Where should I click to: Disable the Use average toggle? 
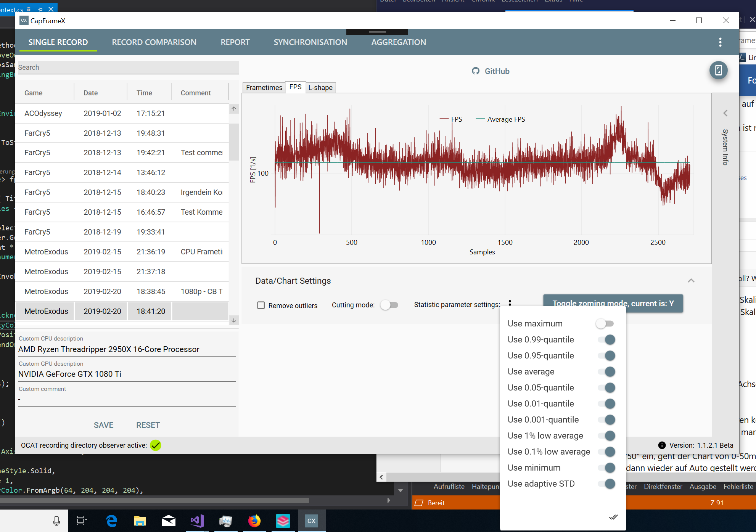[x=606, y=372]
